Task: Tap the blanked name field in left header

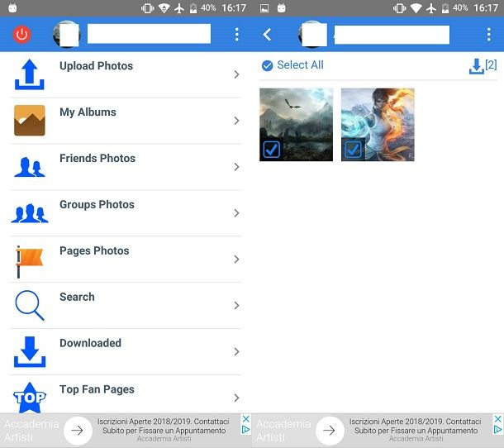Action: coord(150,33)
